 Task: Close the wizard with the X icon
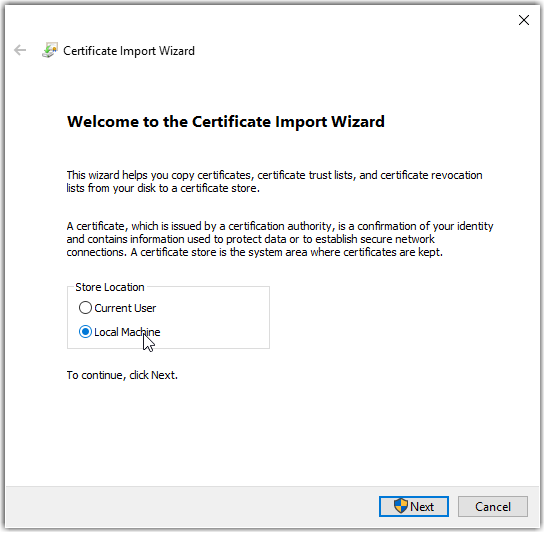tap(524, 20)
